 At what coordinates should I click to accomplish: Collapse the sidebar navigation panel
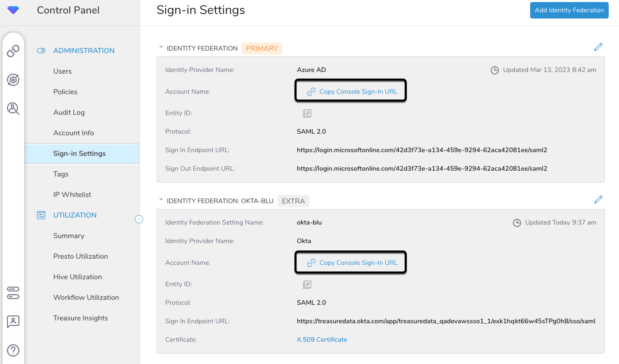pyautogui.click(x=139, y=219)
